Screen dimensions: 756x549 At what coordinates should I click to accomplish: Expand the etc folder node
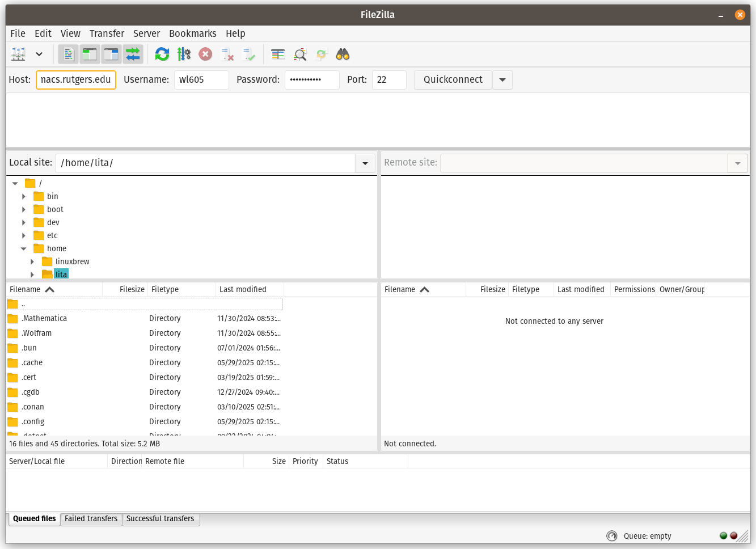pyautogui.click(x=24, y=235)
